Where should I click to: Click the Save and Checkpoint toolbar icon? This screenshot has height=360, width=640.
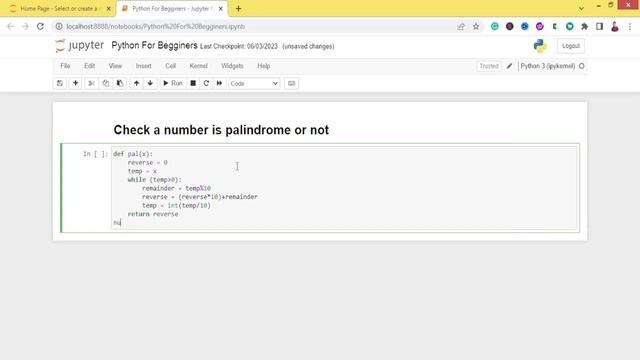click(60, 83)
